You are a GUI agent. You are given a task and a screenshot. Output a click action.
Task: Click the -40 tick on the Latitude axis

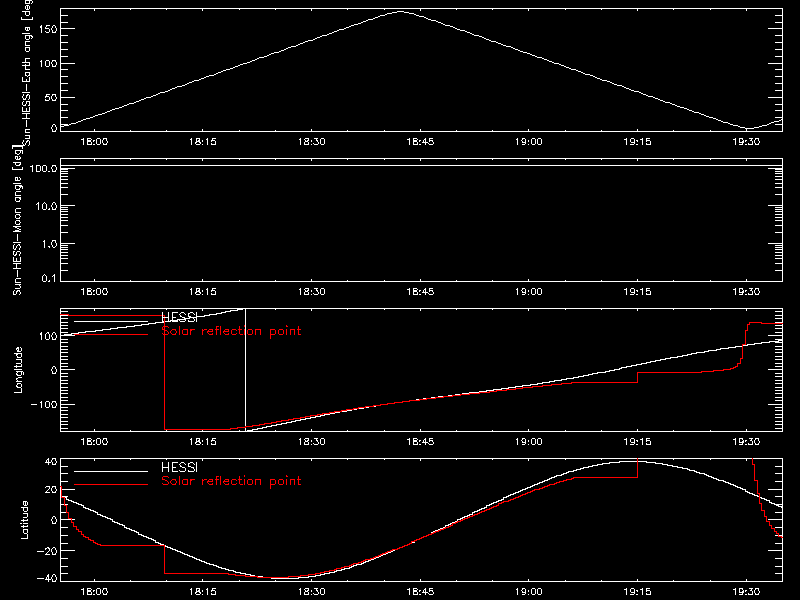coord(46,578)
